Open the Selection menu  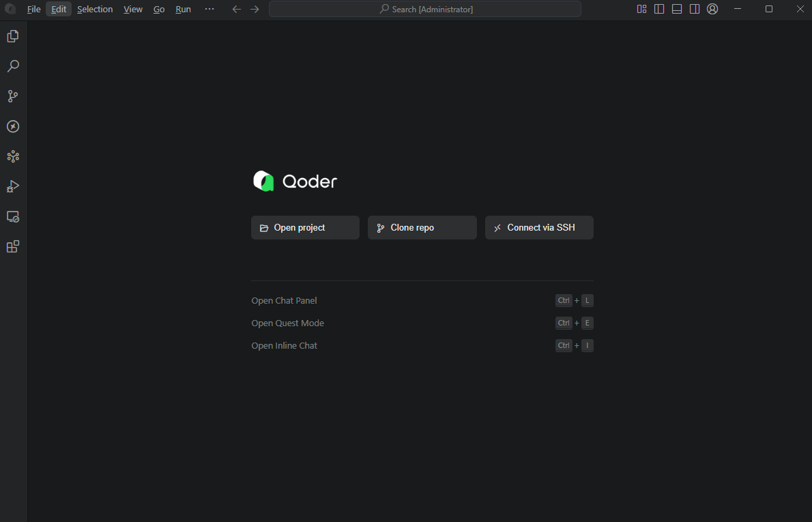coord(95,10)
